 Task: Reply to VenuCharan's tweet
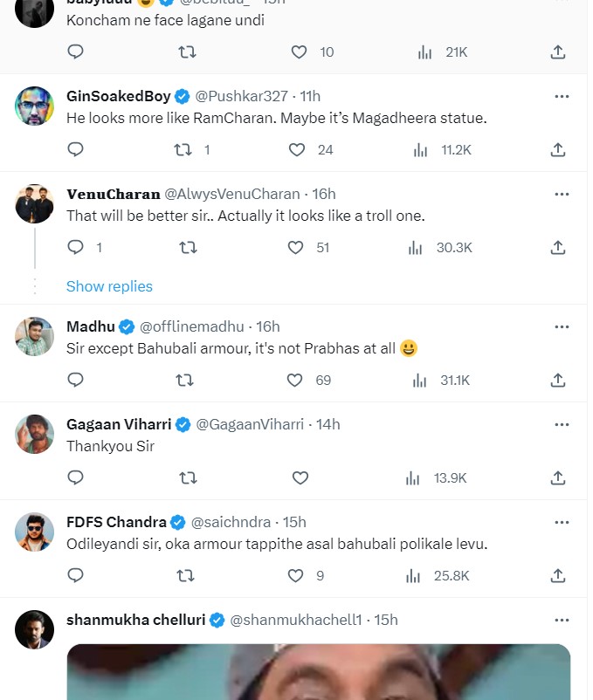[76, 248]
